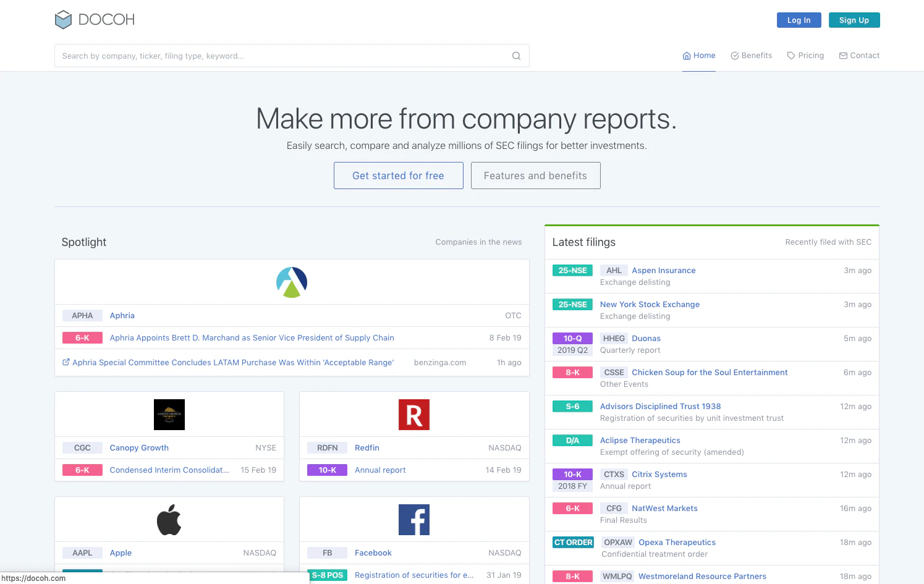Click the D/A filing type badge
The height and width of the screenshot is (584, 924).
coord(573,441)
